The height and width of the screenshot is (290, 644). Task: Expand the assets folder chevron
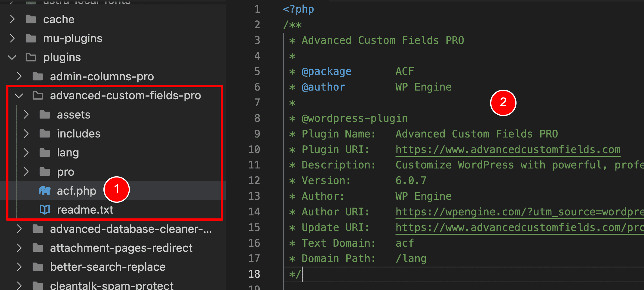26,115
